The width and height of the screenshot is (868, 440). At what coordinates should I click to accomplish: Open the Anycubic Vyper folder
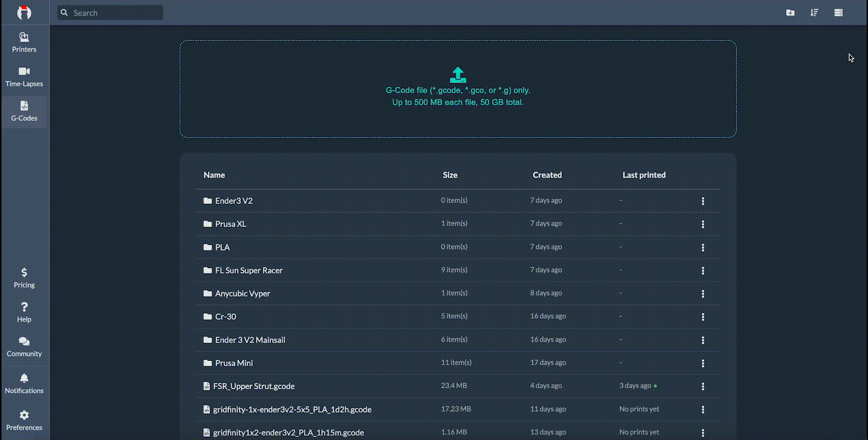(242, 293)
